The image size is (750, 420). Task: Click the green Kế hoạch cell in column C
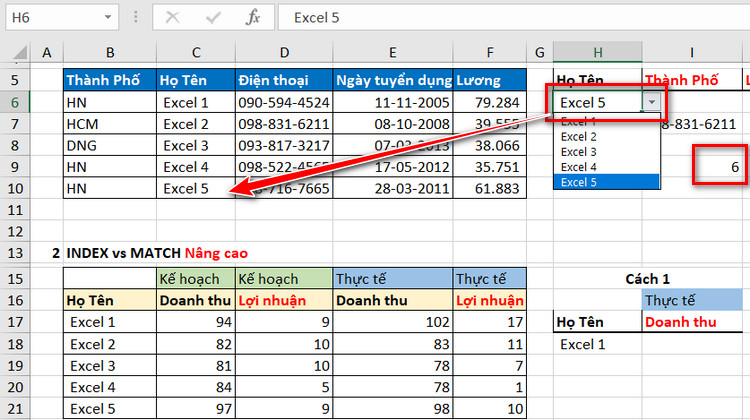(196, 278)
